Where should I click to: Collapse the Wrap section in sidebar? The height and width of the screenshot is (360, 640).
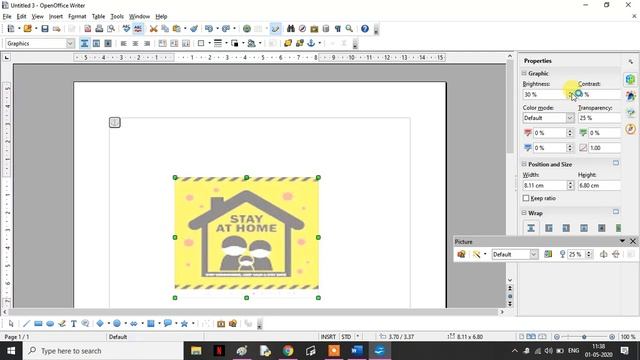(x=524, y=213)
